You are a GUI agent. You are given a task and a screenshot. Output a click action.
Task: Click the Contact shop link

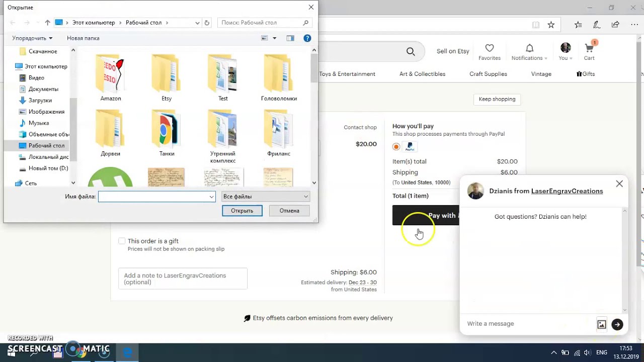tap(360, 127)
